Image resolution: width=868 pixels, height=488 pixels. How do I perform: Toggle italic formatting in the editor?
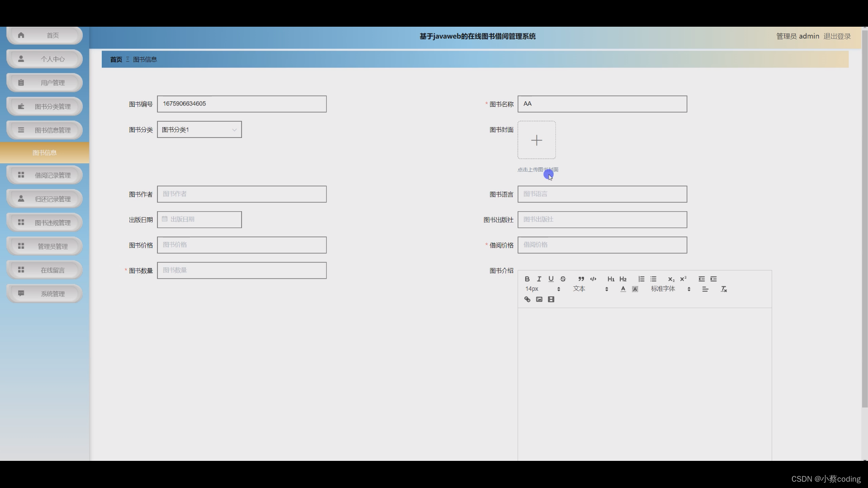(x=539, y=279)
